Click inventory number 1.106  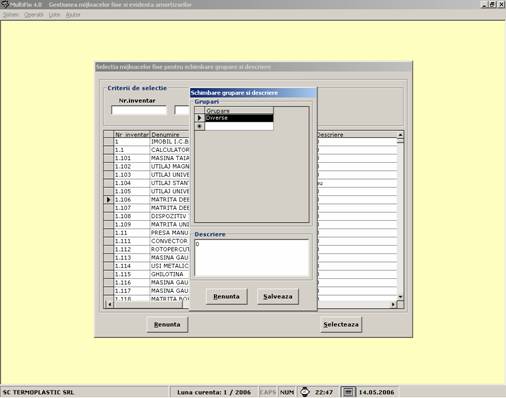(x=132, y=200)
